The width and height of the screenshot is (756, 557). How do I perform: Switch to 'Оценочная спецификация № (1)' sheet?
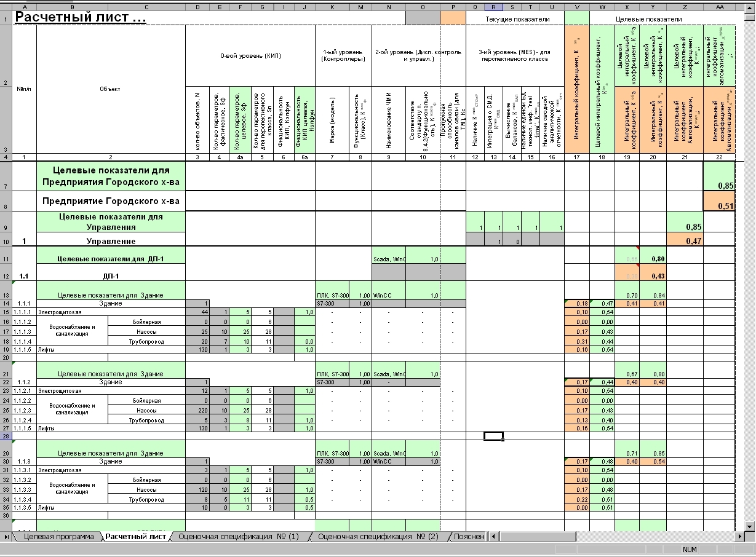(x=239, y=537)
